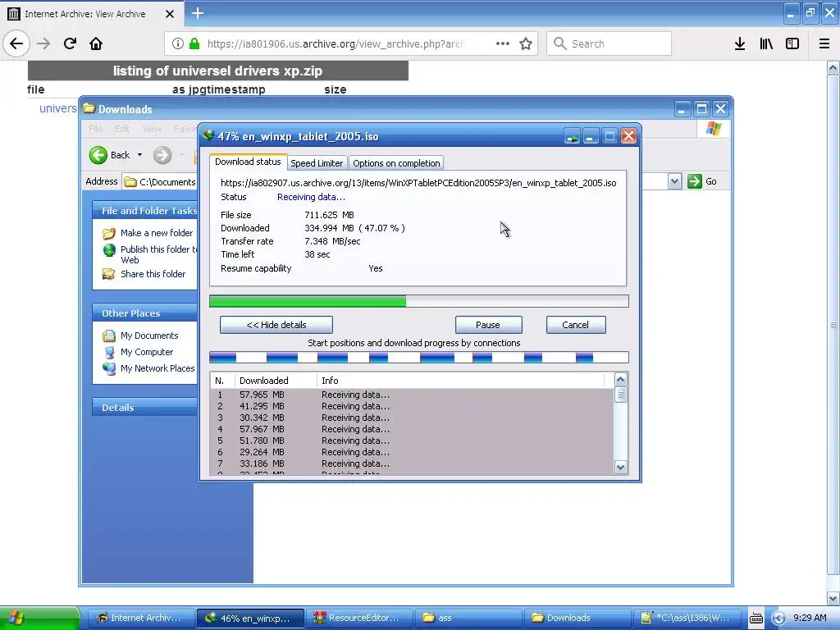Open Firefox hamburger menu
This screenshot has width=840, height=630.
[824, 43]
